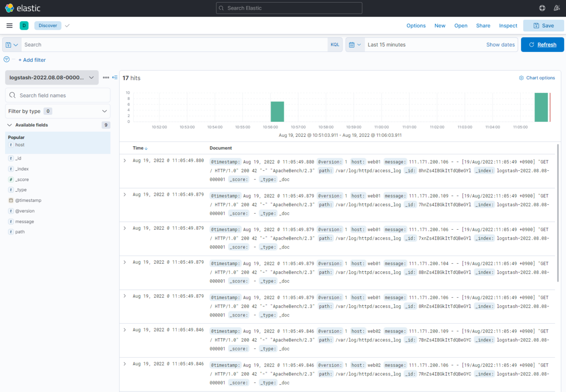The image size is (566, 392).
Task: Click the @version field type icon
Action: point(11,211)
